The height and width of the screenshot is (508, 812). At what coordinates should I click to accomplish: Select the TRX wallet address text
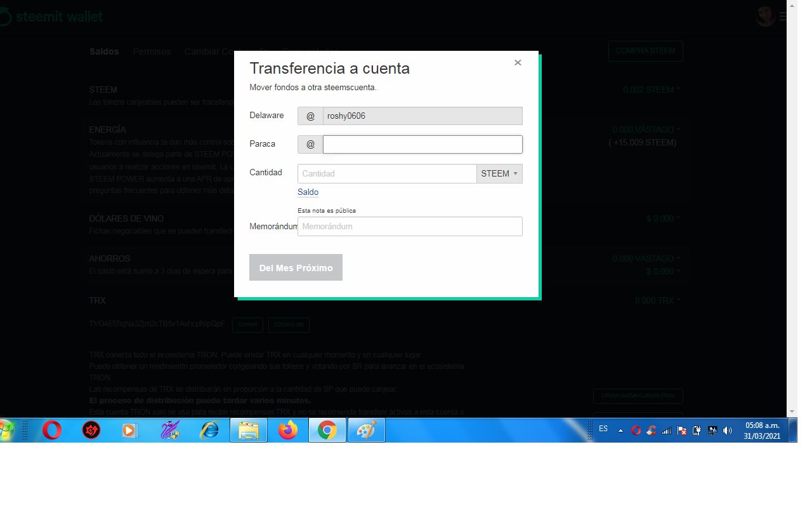(x=157, y=324)
